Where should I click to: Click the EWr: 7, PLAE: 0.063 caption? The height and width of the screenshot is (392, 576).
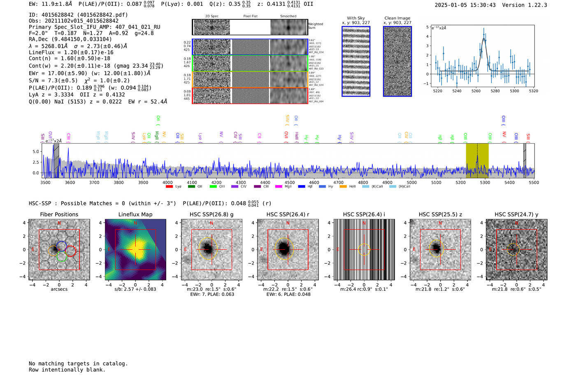pyautogui.click(x=211, y=294)
